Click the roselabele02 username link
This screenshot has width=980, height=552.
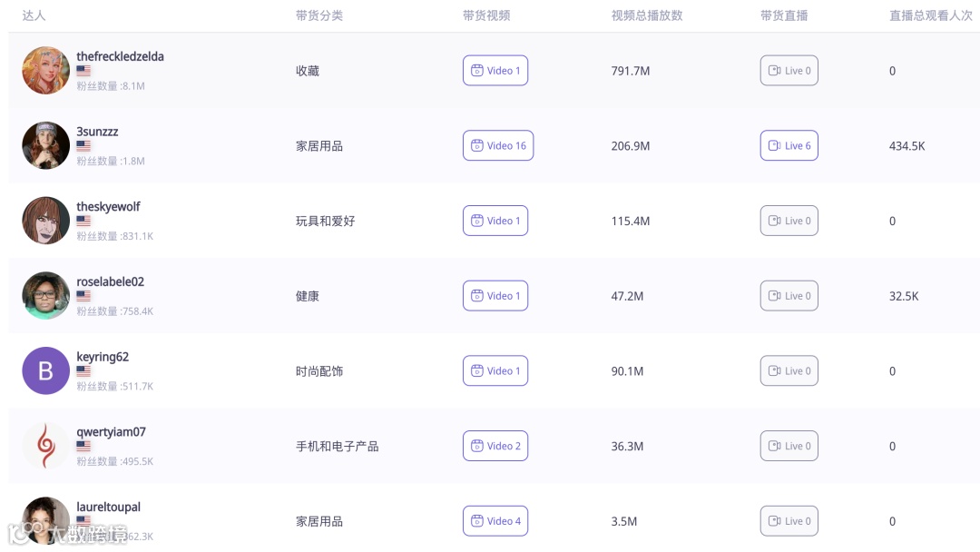pyautogui.click(x=110, y=281)
